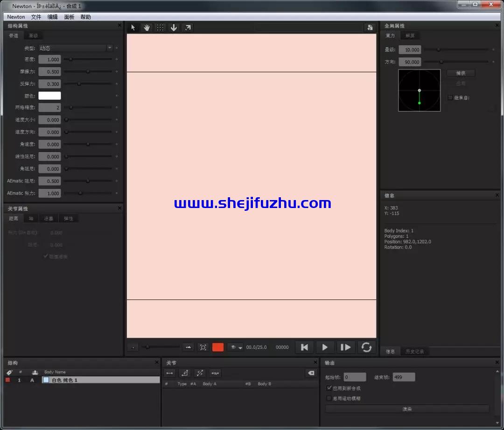Image resolution: width=504 pixels, height=430 pixels.
Task: Open the 类型 dropdown set to 动态
Action: [76, 48]
